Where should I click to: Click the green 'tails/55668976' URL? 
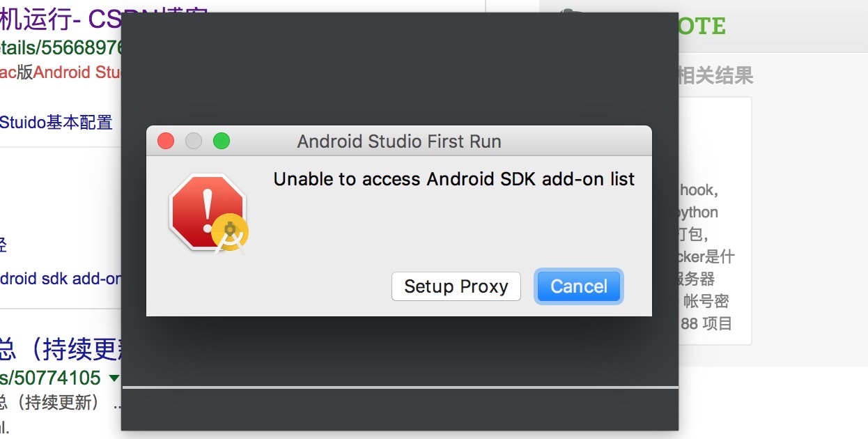[60, 47]
